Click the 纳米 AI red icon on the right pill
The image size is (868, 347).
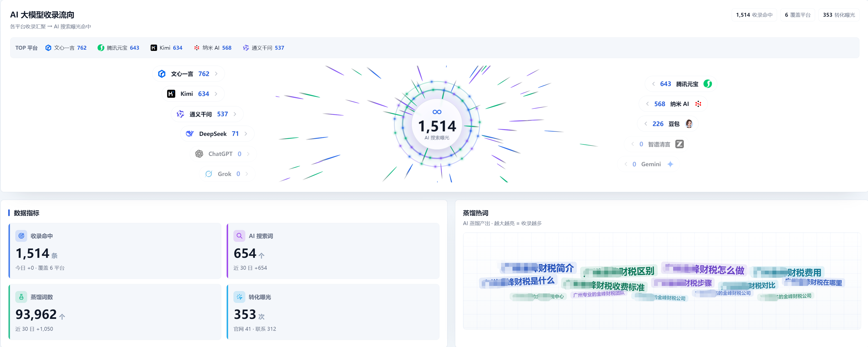(x=698, y=104)
